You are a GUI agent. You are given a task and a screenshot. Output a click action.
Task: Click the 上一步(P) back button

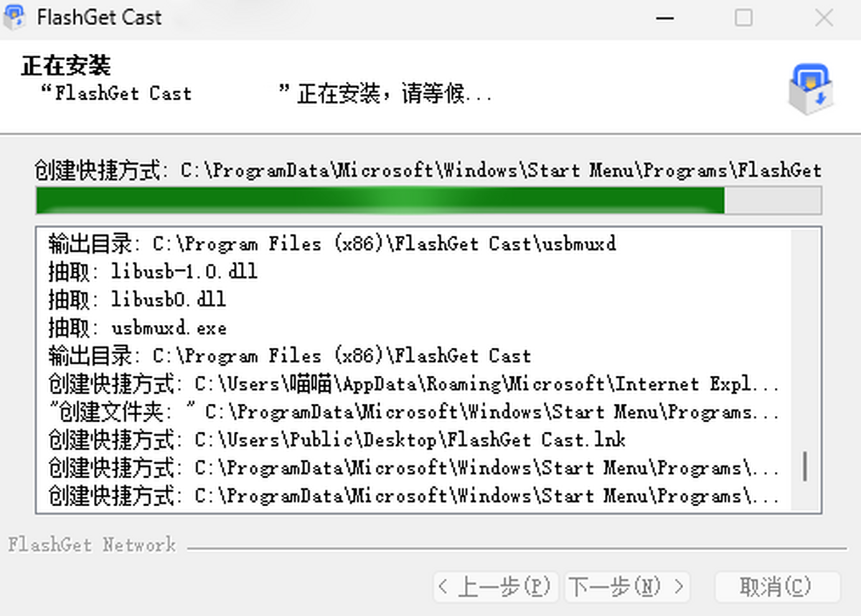coord(496,587)
